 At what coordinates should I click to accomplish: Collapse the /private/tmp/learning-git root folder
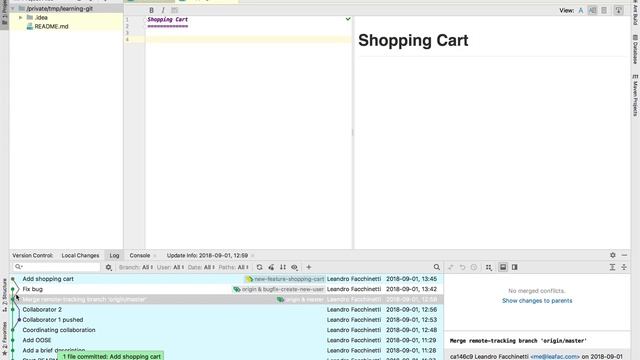tap(13, 8)
